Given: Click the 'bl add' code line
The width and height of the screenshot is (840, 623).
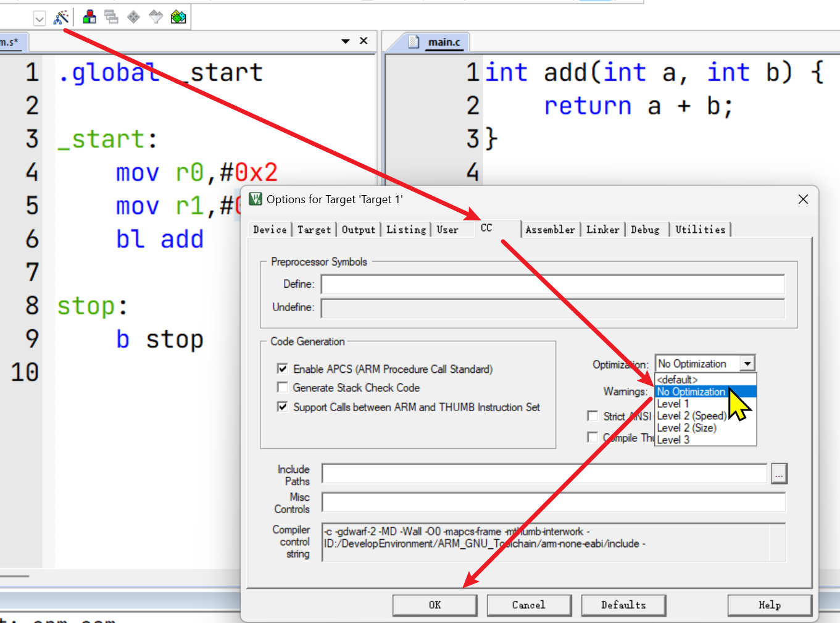Looking at the screenshot, I should (x=160, y=239).
